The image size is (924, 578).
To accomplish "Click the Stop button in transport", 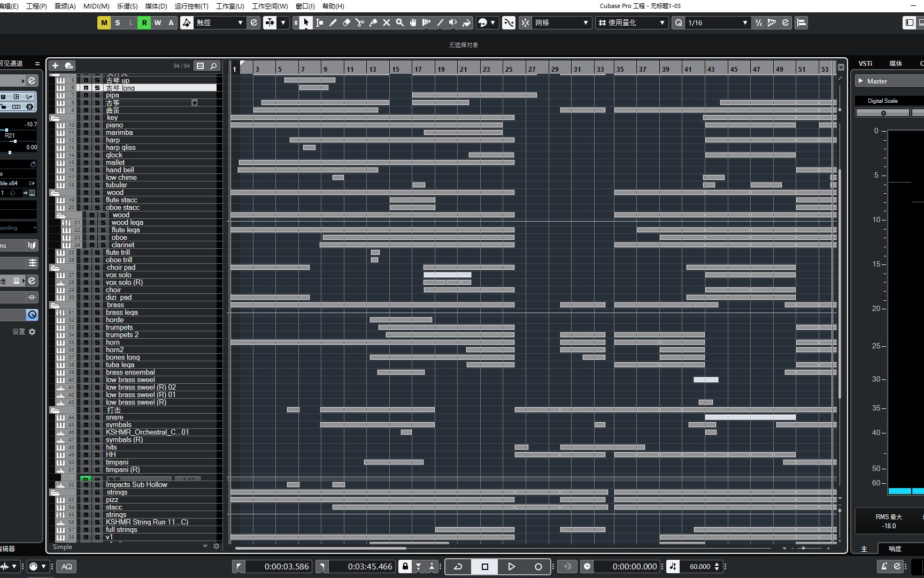I will tap(485, 566).
